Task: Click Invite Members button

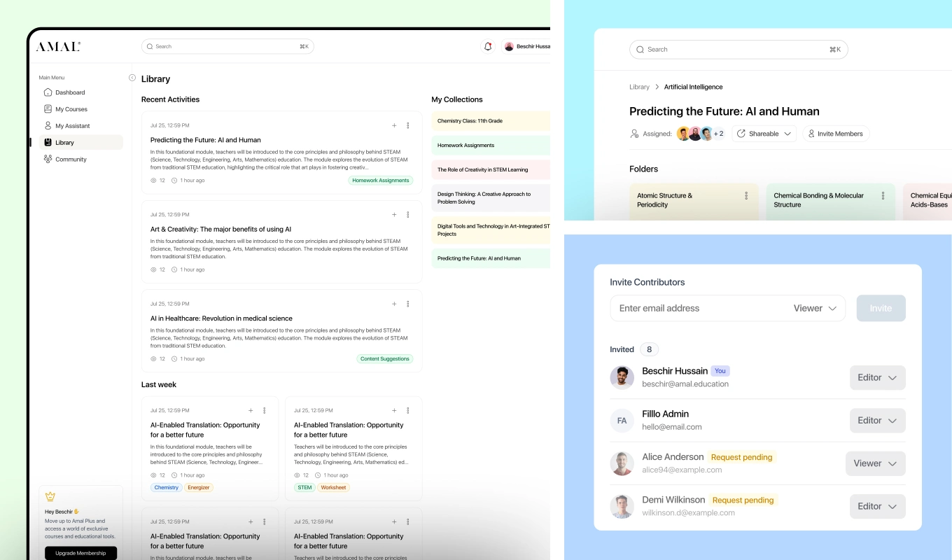Action: (x=835, y=134)
